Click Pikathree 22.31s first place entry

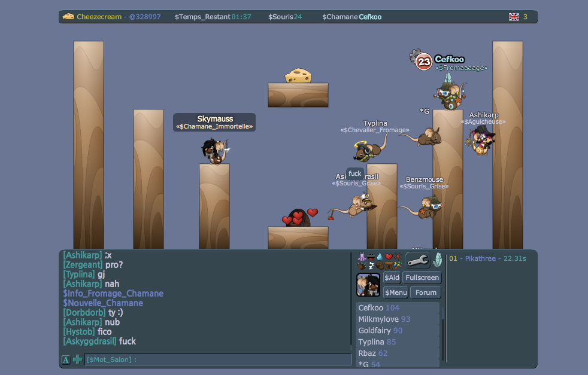[x=487, y=258]
